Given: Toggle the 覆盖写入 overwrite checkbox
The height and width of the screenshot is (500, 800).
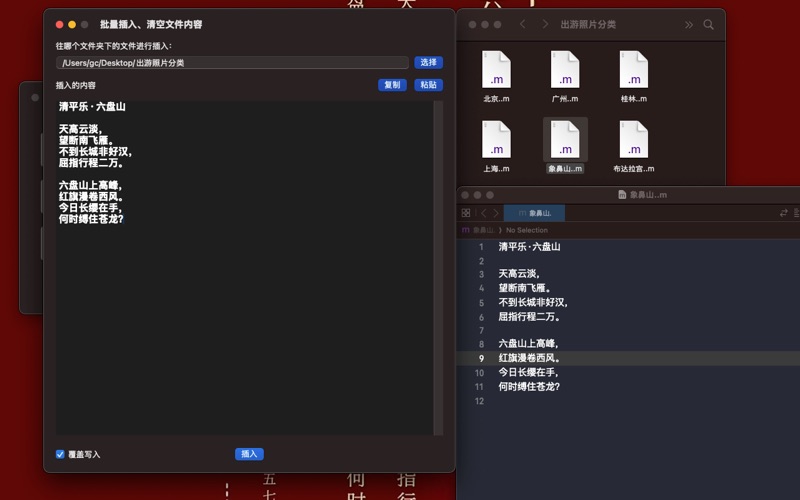Looking at the screenshot, I should pos(60,454).
